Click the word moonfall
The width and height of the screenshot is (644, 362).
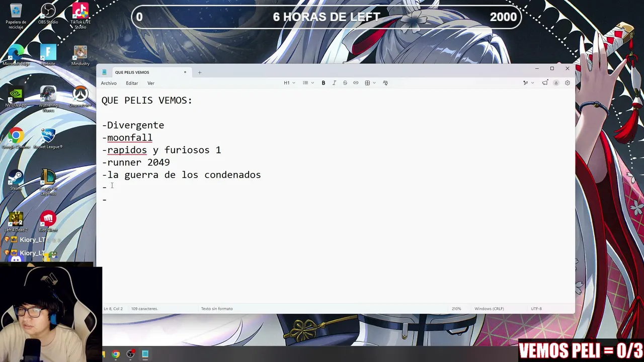pos(130,138)
